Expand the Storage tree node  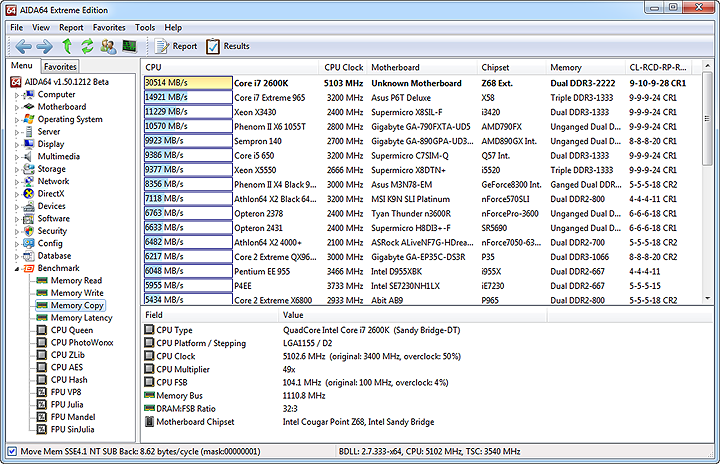click(17, 170)
